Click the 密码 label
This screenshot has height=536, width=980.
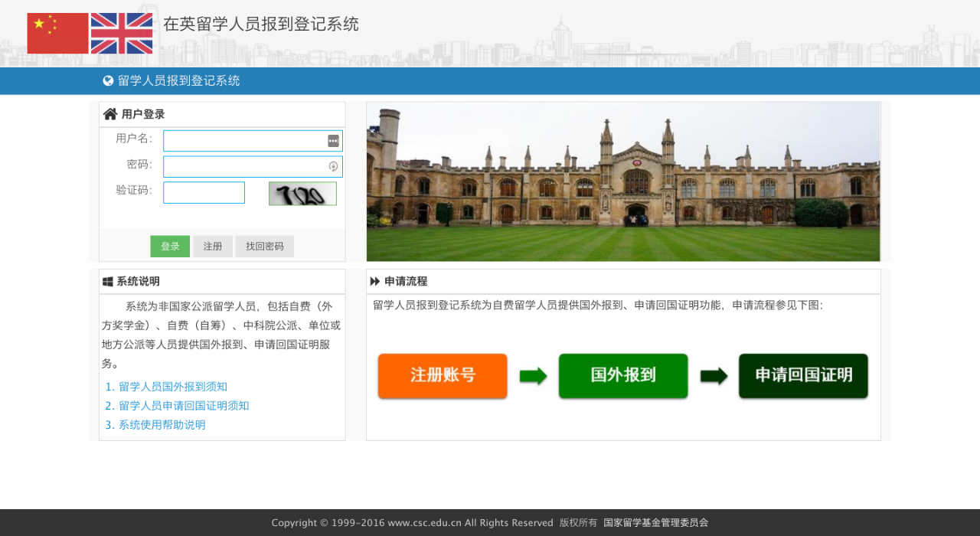pos(139,165)
